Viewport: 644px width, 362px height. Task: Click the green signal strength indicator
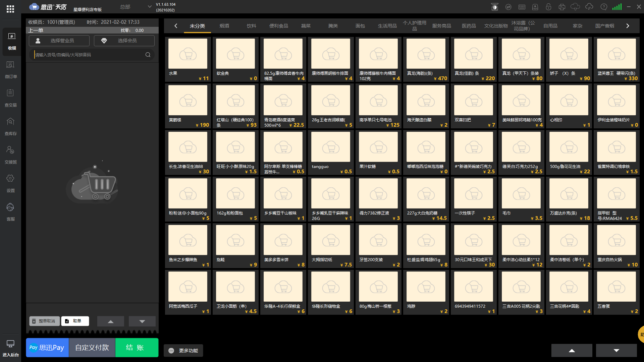coord(617,7)
